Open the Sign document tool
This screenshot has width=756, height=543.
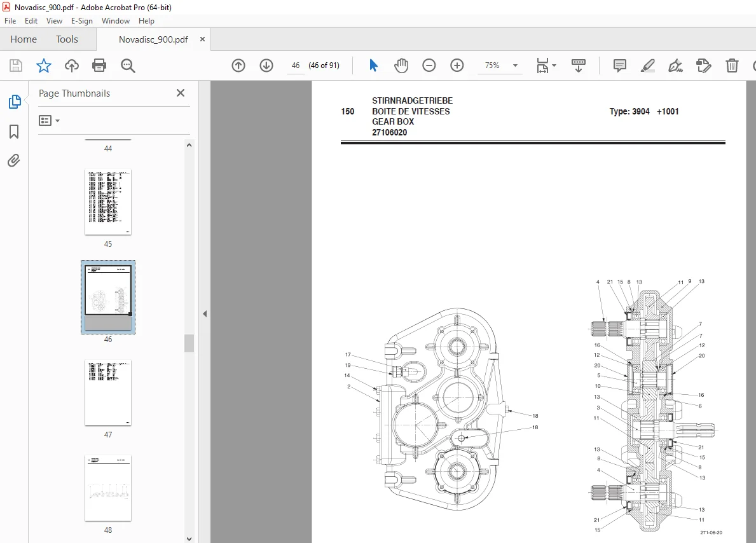[x=675, y=65]
